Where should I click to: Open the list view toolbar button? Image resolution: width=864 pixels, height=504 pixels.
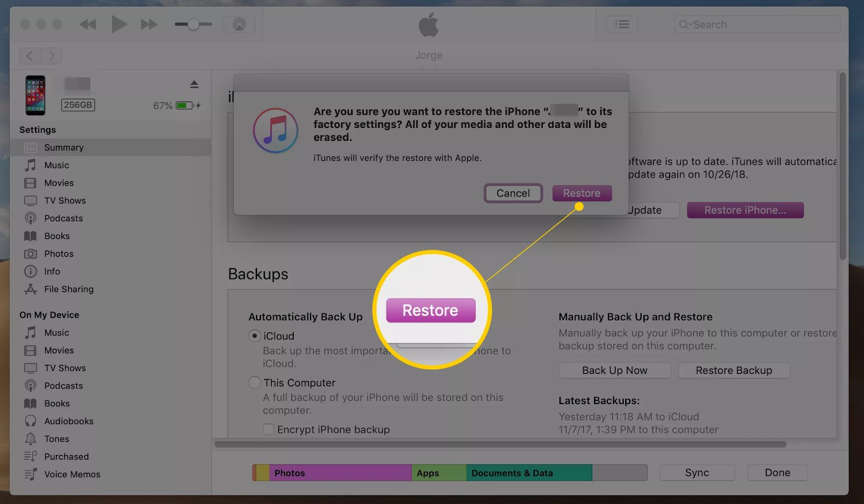[x=622, y=24]
